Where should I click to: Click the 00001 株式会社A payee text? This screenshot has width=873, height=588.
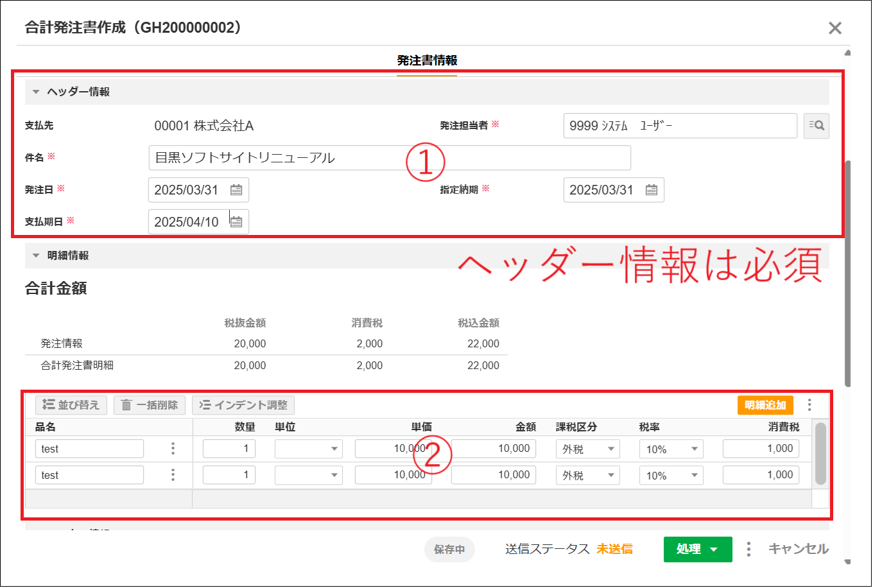point(204,126)
